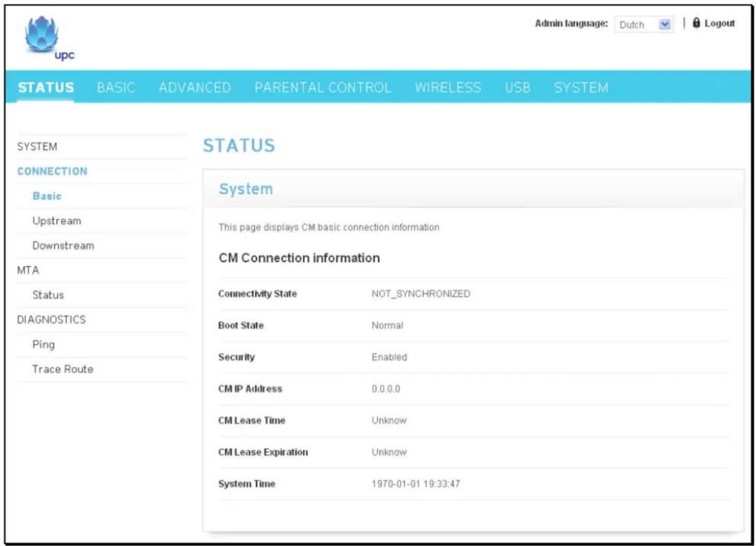The image size is (756, 546).
Task: Open the WIRELESS tab
Action: point(448,88)
